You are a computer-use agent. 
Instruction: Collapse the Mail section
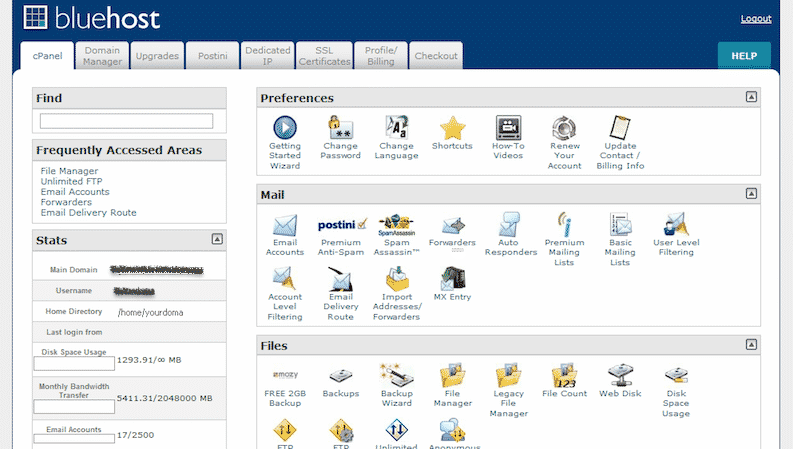click(x=751, y=194)
